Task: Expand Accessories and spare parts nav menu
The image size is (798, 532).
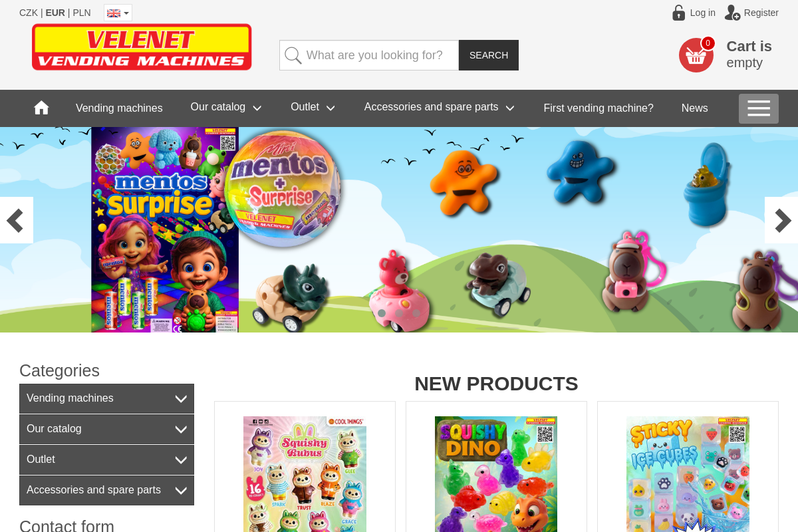Action: click(x=439, y=107)
